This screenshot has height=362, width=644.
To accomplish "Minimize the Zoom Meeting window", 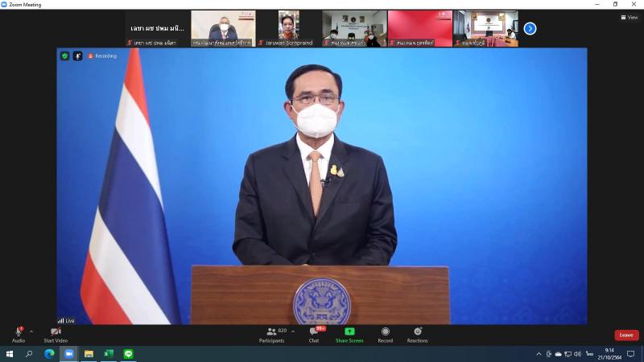I will (597, 4).
